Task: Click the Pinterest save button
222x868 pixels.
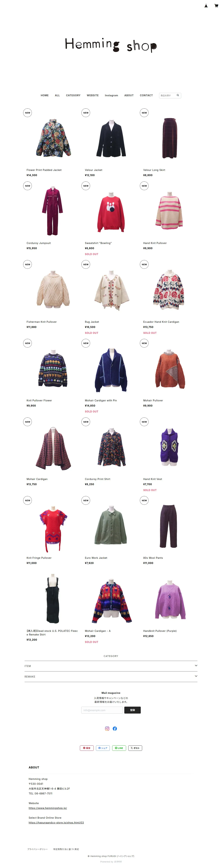Action: [x=87, y=748]
